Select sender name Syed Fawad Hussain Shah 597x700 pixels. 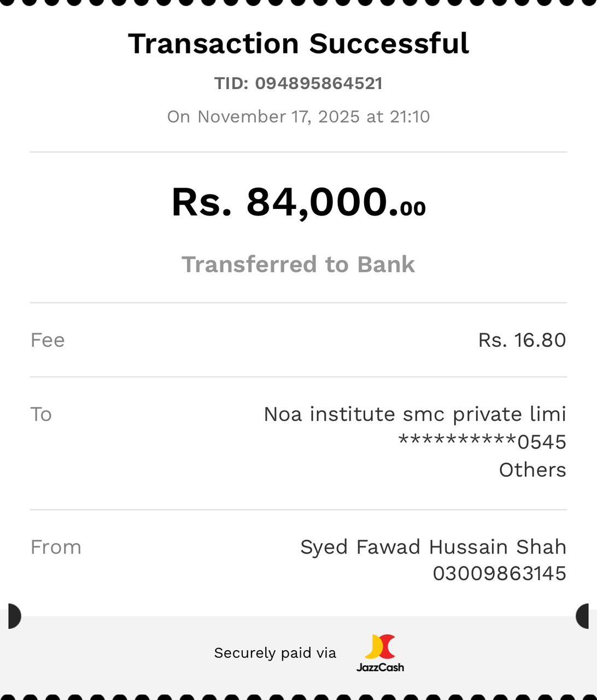433,547
